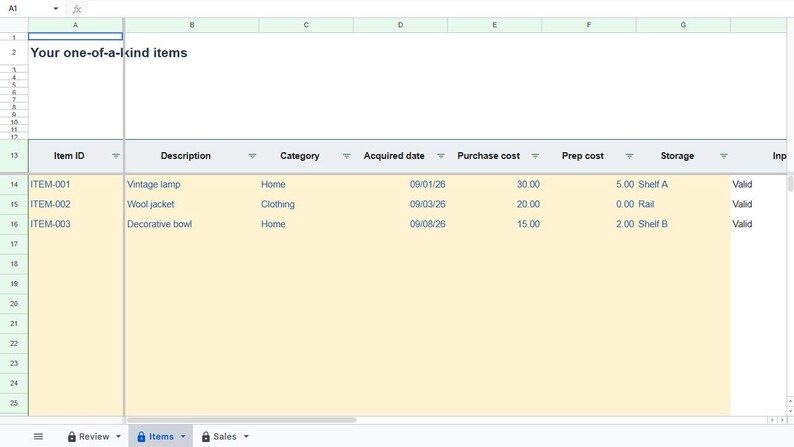Click the Item ID header cell
Image resolution: width=794 pixels, height=447 pixels.
point(75,156)
